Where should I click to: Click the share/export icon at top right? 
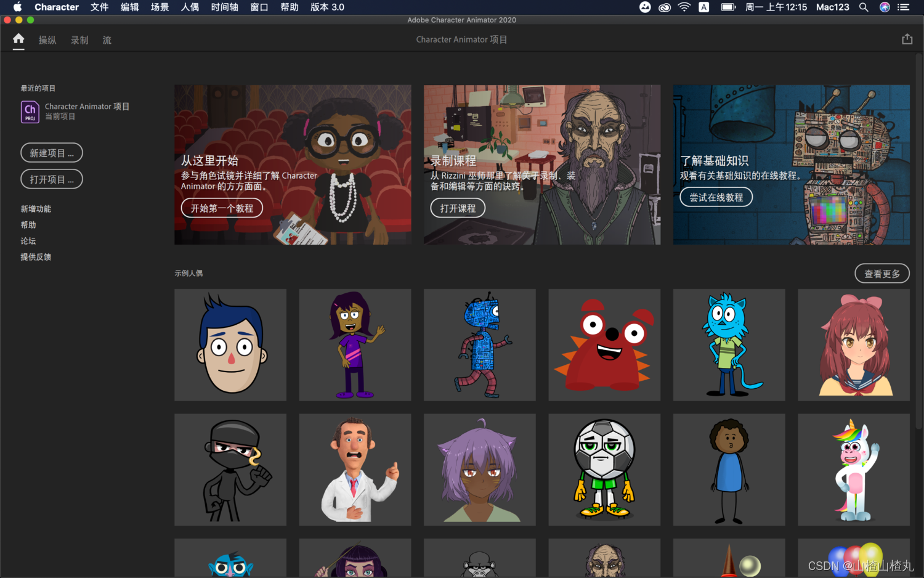coord(907,39)
